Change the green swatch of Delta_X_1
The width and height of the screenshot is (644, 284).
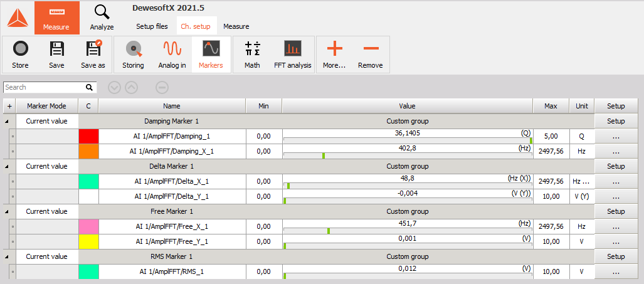pos(88,181)
